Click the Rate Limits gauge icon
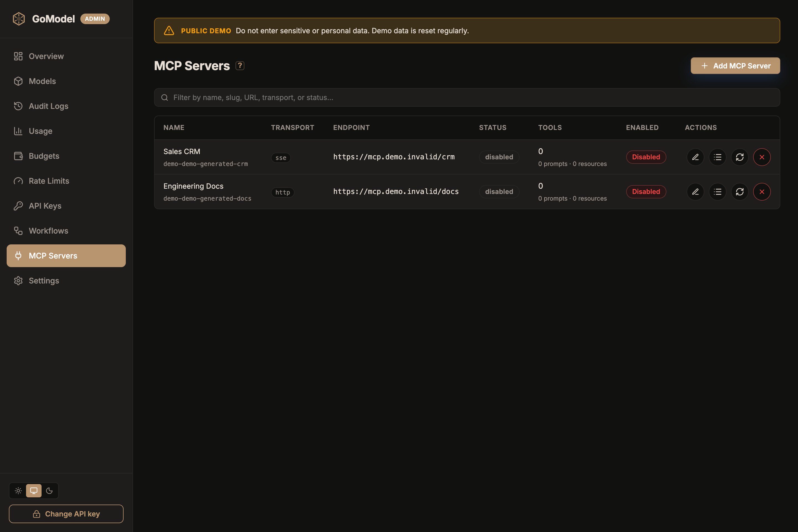This screenshot has height=532, width=798. [18, 181]
